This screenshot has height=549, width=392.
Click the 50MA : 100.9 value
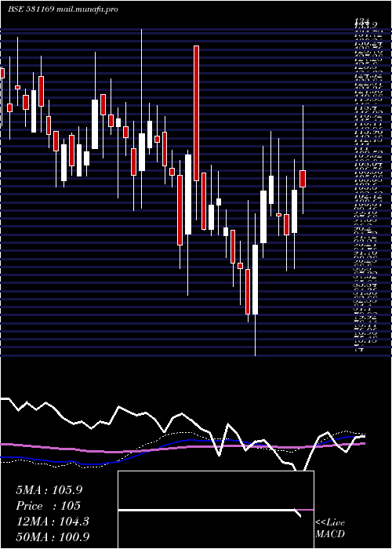[53, 536]
